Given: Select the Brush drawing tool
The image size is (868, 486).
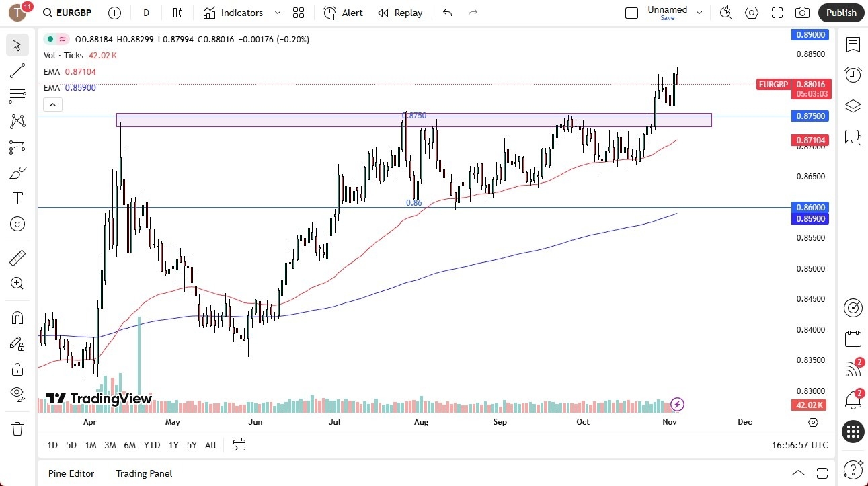Looking at the screenshot, I should 17,173.
